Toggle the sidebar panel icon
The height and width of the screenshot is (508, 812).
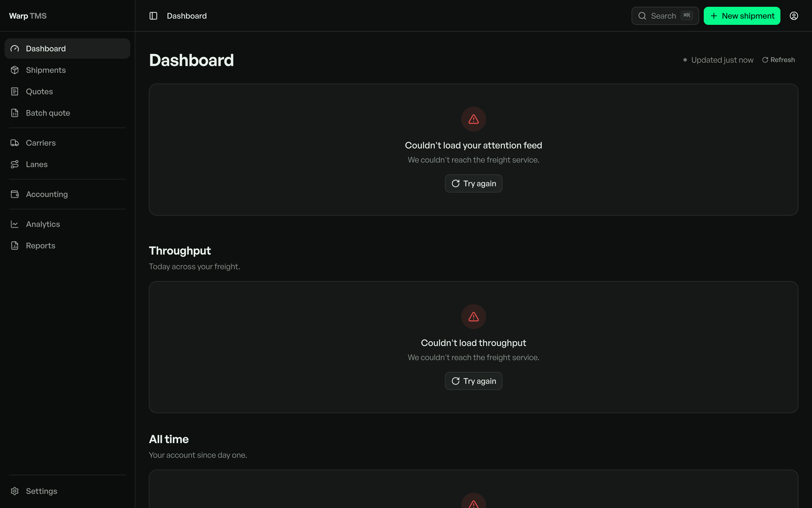[153, 16]
